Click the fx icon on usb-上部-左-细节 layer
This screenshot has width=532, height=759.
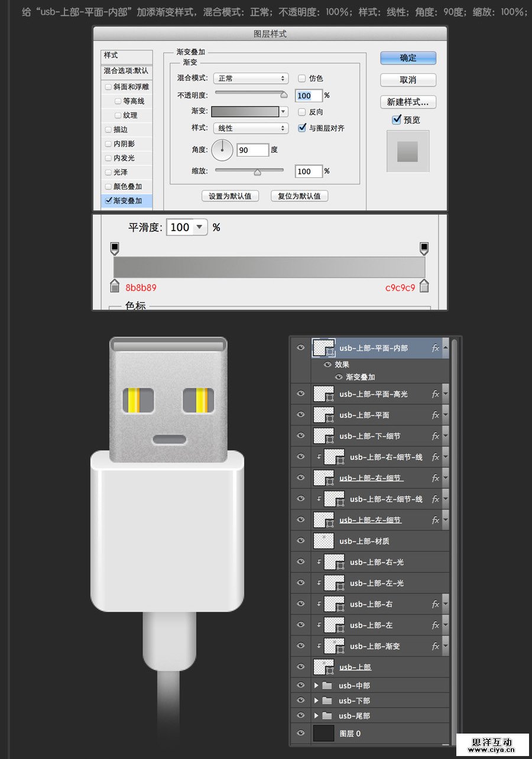(436, 520)
